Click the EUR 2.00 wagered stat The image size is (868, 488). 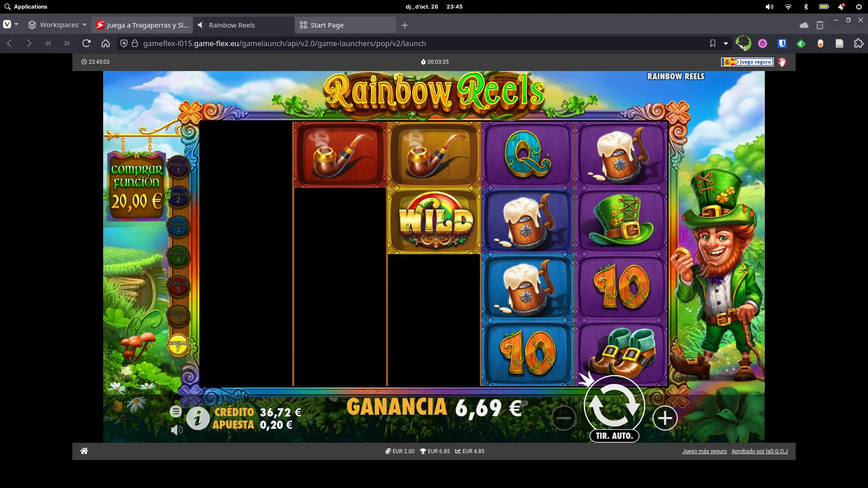click(400, 451)
